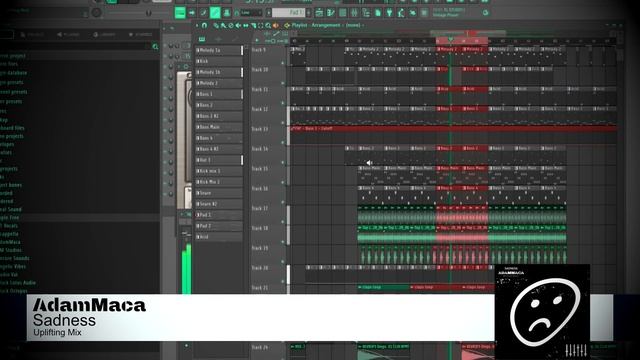The width and height of the screenshot is (640, 360).
Task: Open the playlist options arrow menu
Action: (197, 25)
